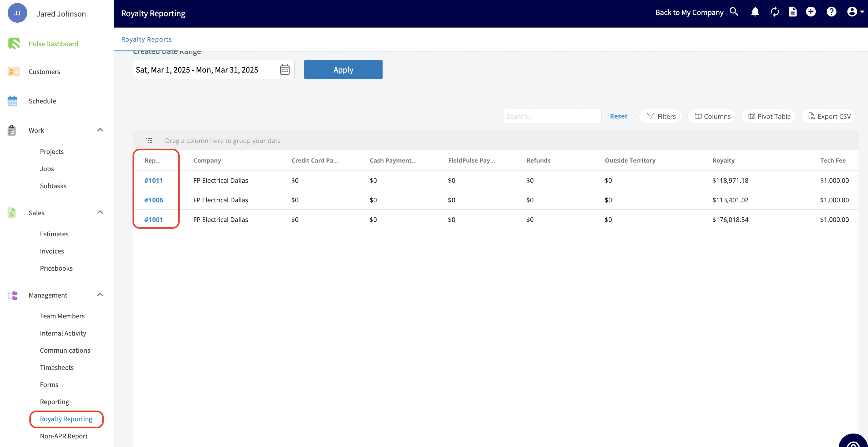Click the Management hierarchy icon
The image size is (868, 447).
point(13,295)
